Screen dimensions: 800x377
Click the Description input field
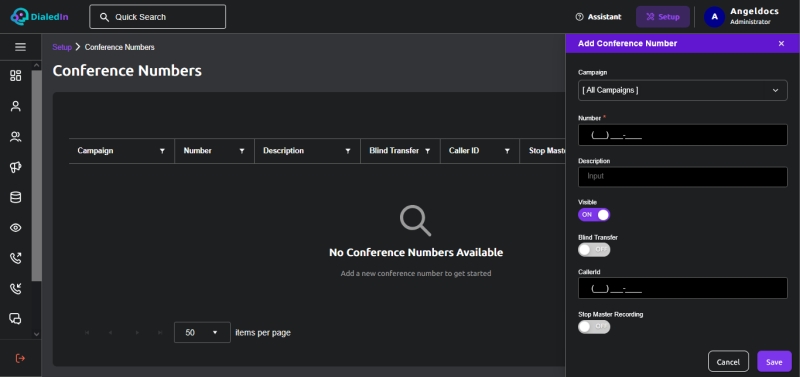click(683, 177)
